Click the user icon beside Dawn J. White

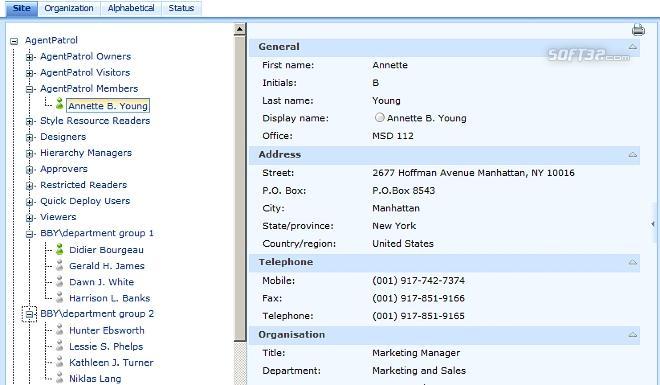pyautogui.click(x=59, y=281)
